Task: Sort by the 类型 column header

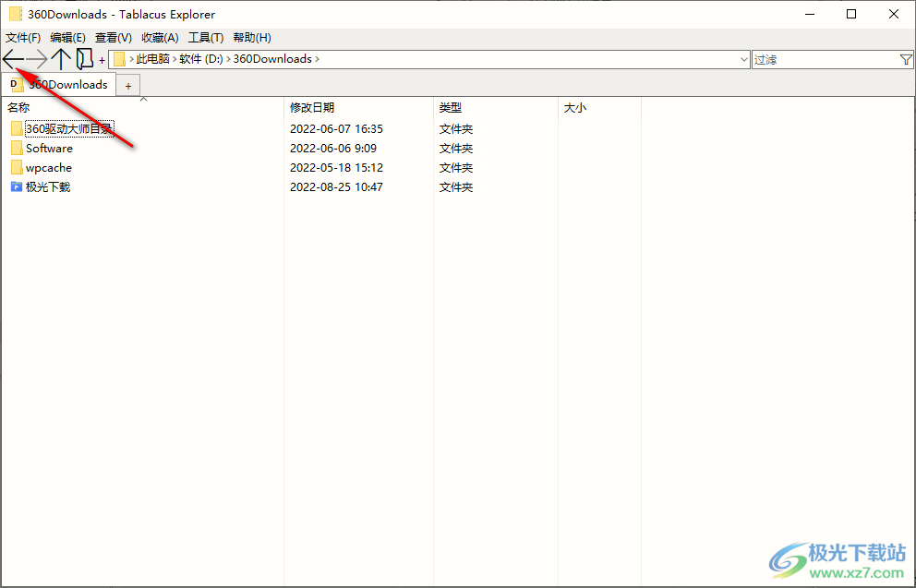Action: (495, 107)
